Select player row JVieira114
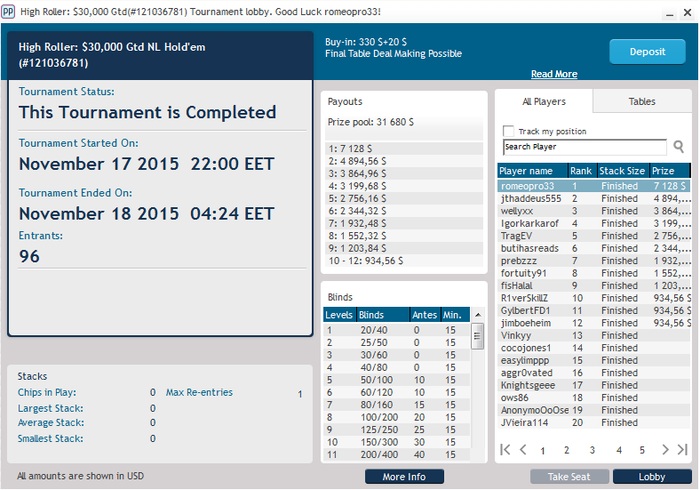700x490 pixels. (594, 423)
